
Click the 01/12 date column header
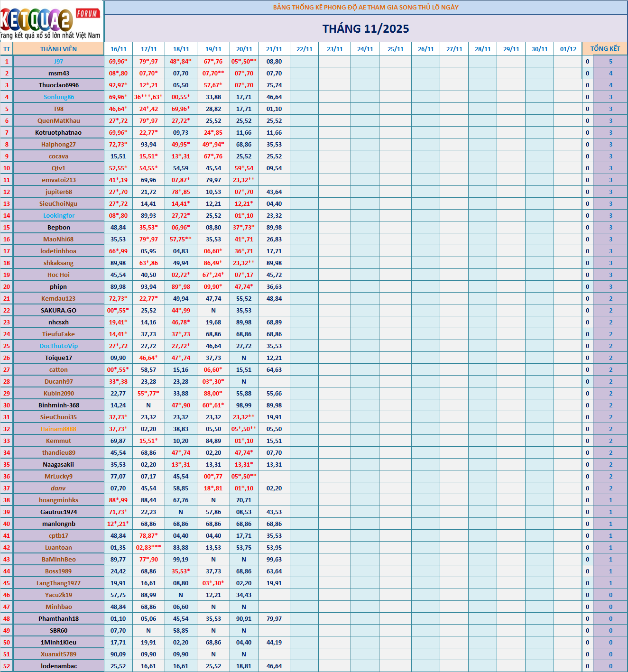pos(568,49)
